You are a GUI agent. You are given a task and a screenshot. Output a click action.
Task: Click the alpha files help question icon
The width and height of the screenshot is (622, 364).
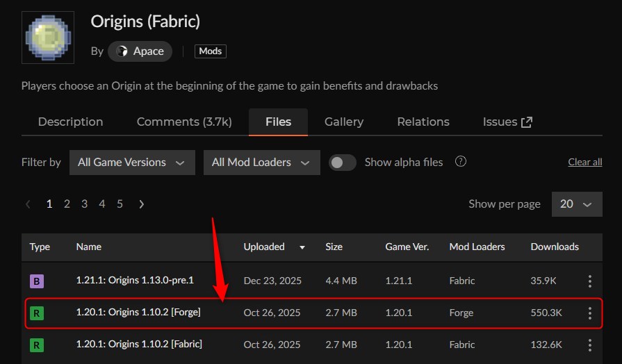(x=460, y=161)
